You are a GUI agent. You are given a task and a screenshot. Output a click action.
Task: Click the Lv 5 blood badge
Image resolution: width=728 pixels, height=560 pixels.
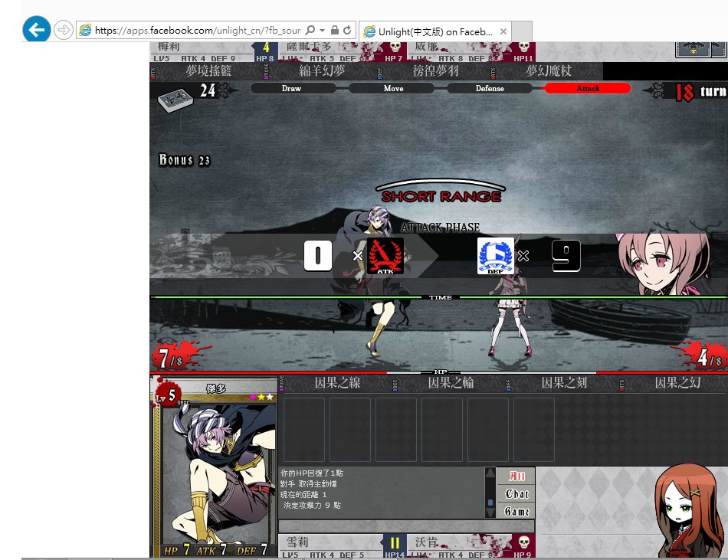[x=166, y=394]
